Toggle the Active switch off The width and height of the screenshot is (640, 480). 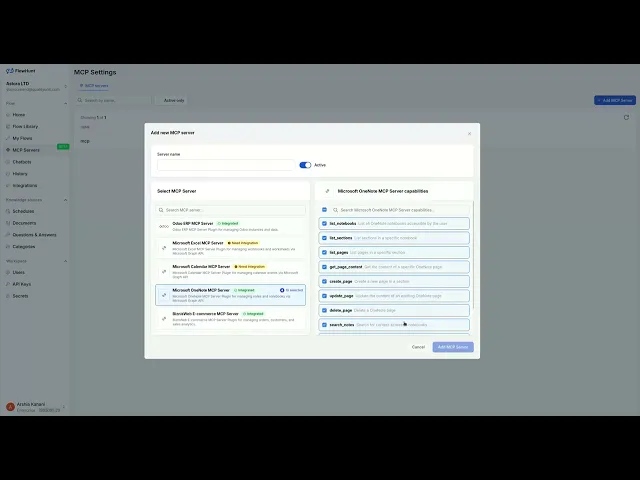305,165
